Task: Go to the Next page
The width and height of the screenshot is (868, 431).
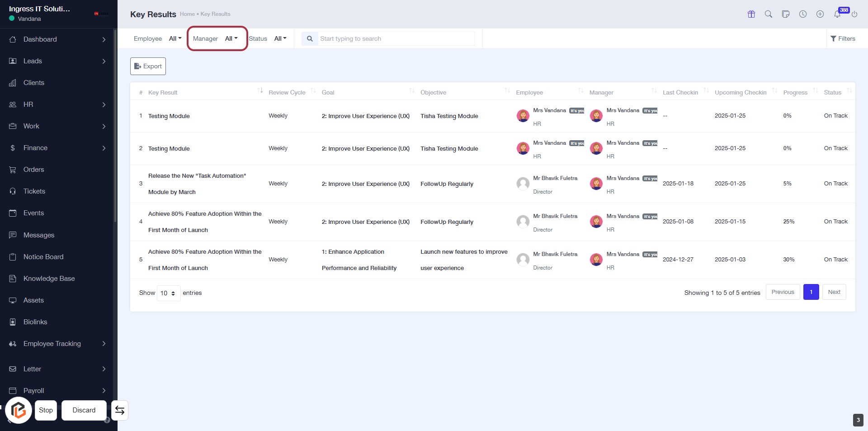Action: pyautogui.click(x=834, y=292)
